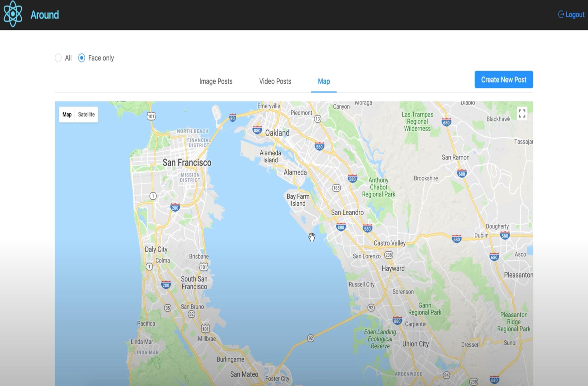Select the All radio button
The height and width of the screenshot is (386, 588).
pos(58,58)
